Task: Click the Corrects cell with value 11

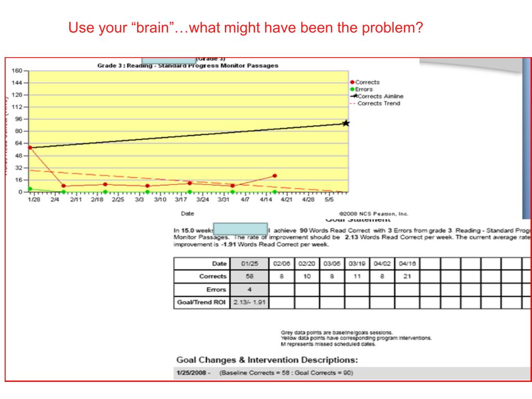Action: pos(357,276)
